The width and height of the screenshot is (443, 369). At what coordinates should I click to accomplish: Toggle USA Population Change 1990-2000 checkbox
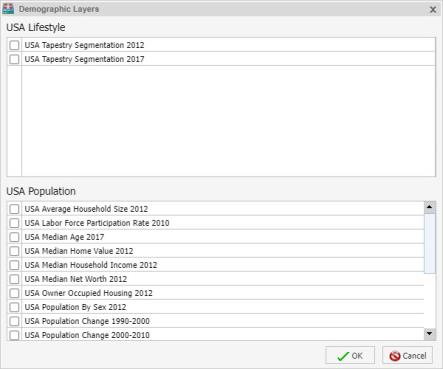14,321
